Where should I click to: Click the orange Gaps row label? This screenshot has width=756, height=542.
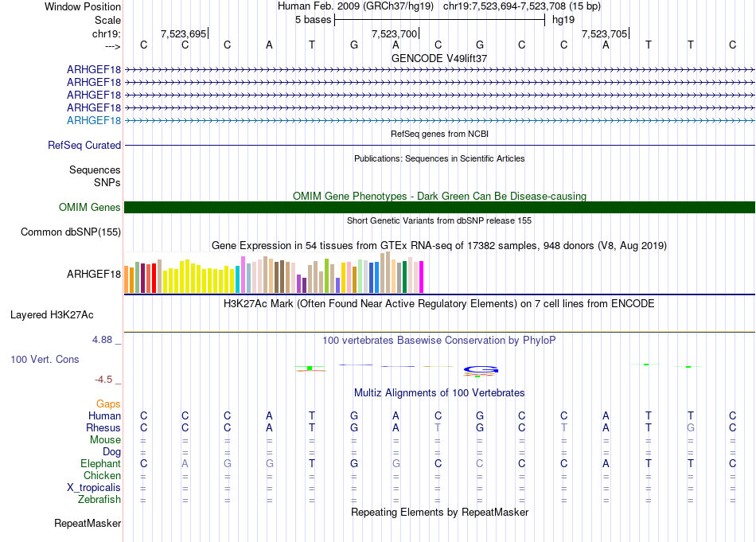108,404
